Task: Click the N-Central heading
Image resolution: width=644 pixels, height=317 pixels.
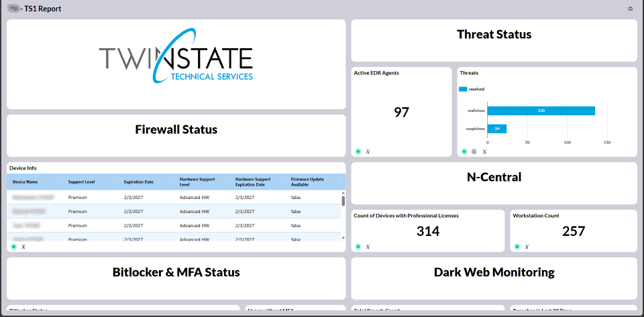Action: [x=494, y=177]
